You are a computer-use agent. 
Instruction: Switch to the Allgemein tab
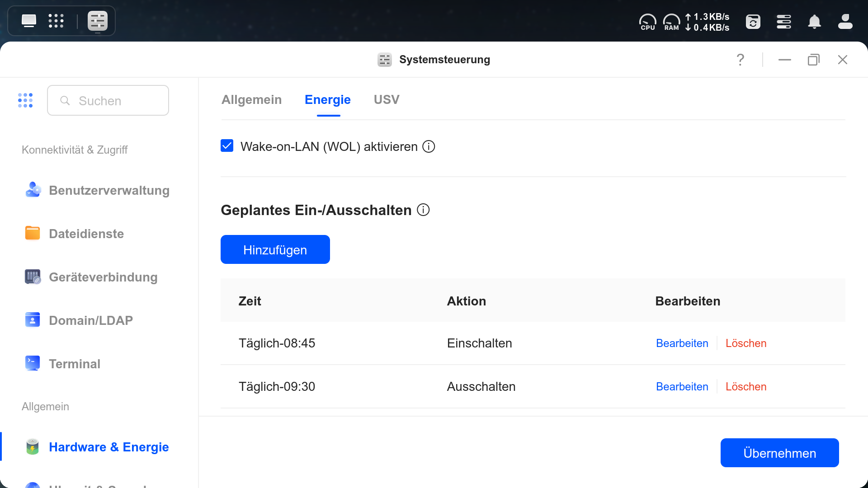[x=251, y=100]
